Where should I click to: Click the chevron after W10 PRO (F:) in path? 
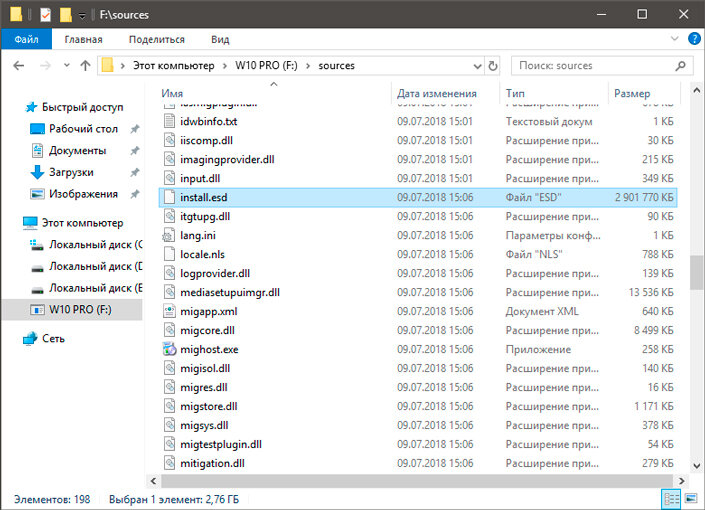308,66
